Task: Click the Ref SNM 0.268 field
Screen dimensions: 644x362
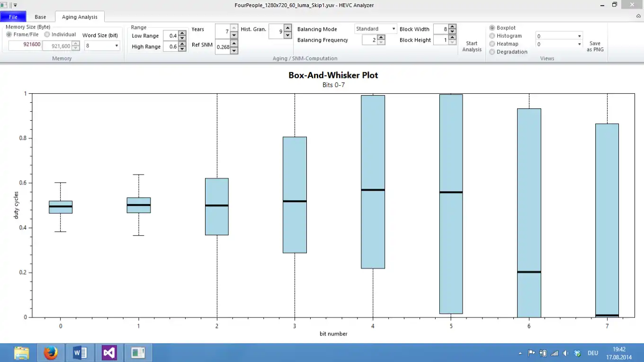Action: pyautogui.click(x=223, y=47)
